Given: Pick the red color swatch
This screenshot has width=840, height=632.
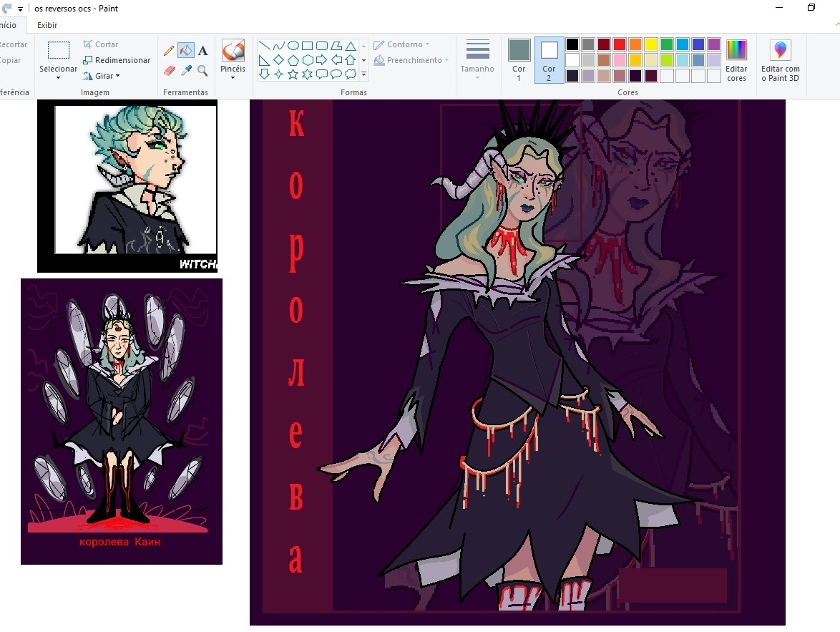Looking at the screenshot, I should (x=620, y=44).
